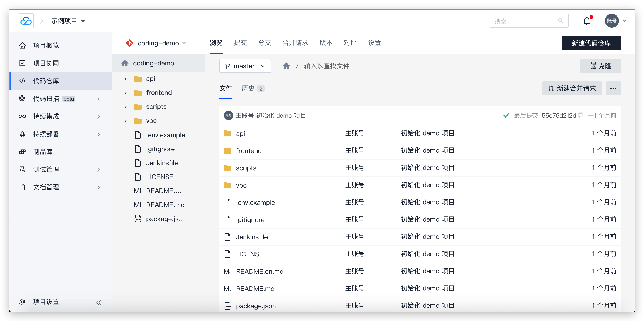The width and height of the screenshot is (644, 321).
Task: Click the breadcrumb home icon beside master
Action: (286, 66)
